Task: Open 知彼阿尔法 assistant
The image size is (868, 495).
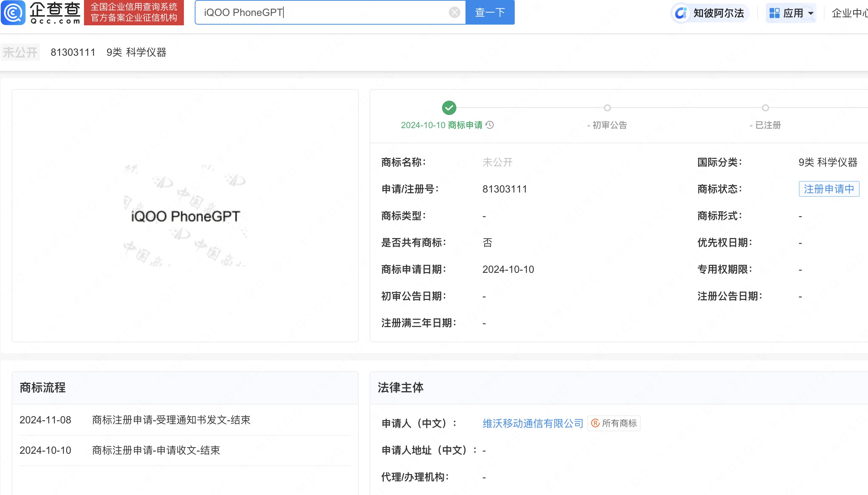Action: [x=710, y=13]
